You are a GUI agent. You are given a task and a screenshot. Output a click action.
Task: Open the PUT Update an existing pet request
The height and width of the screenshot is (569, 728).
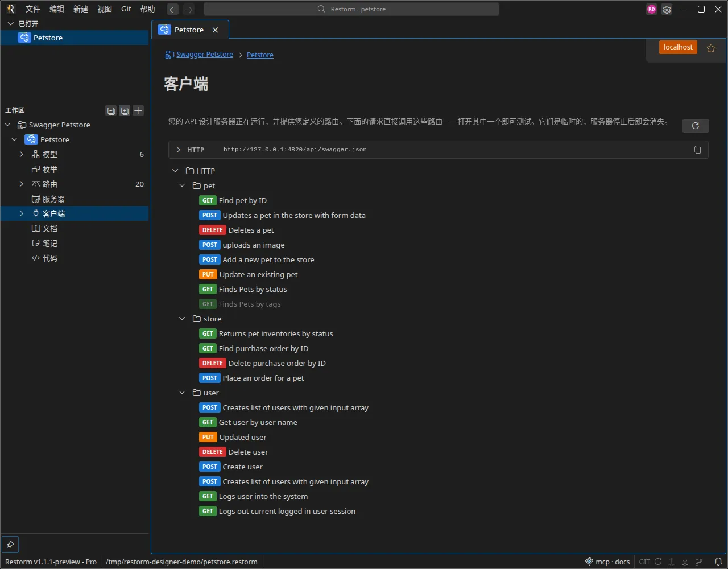click(249, 274)
